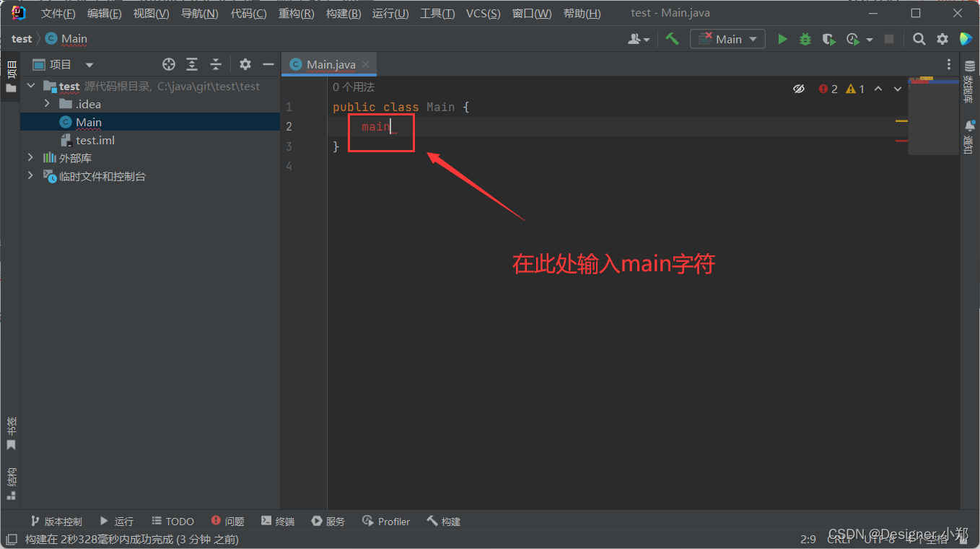Click the yellow warning stripe marker
Screen dimensions: 980x549
coord(901,121)
